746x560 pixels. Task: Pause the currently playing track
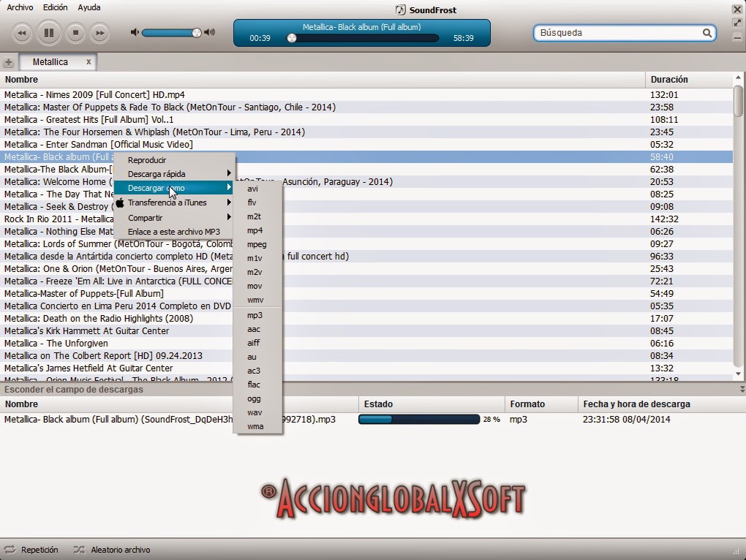point(48,33)
